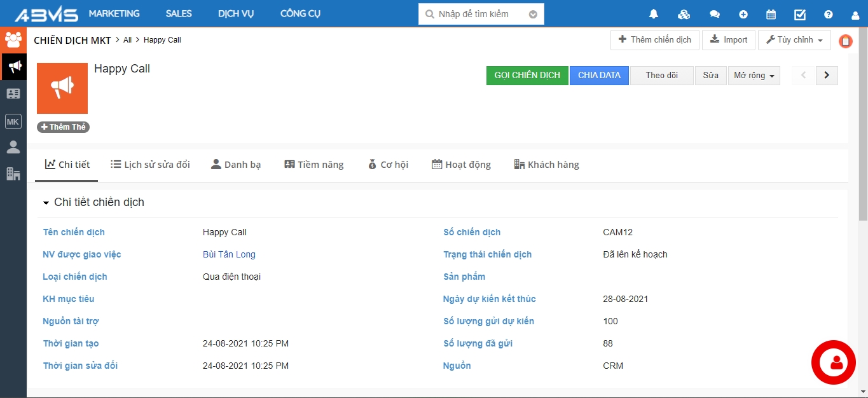The image size is (868, 398).
Task: Click the quick create plus icon
Action: click(x=743, y=14)
